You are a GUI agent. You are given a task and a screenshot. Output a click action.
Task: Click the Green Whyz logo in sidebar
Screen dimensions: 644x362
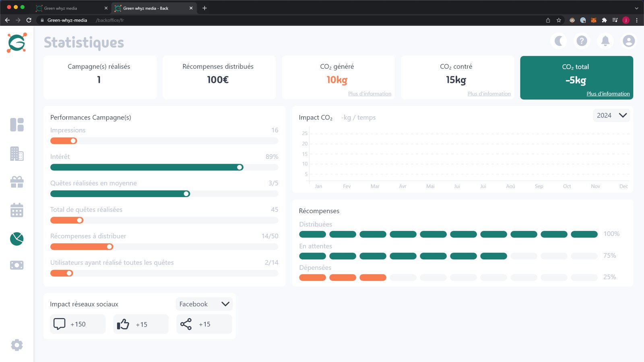click(x=17, y=43)
